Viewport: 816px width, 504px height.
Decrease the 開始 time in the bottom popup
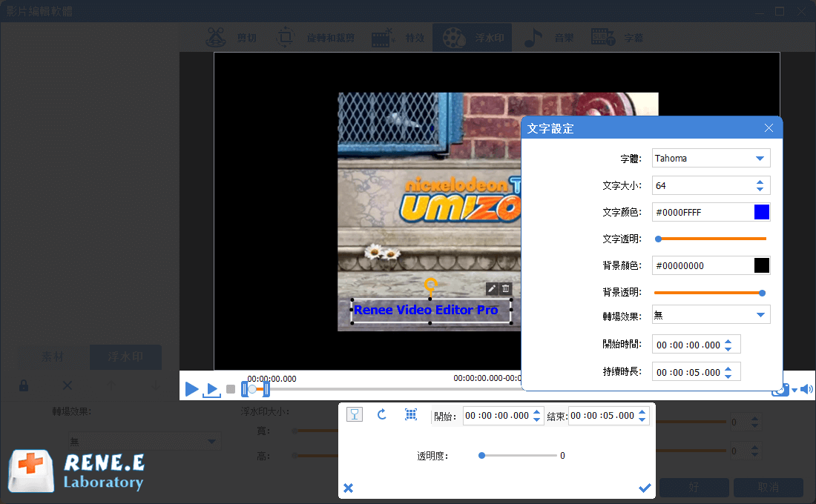[536, 420]
